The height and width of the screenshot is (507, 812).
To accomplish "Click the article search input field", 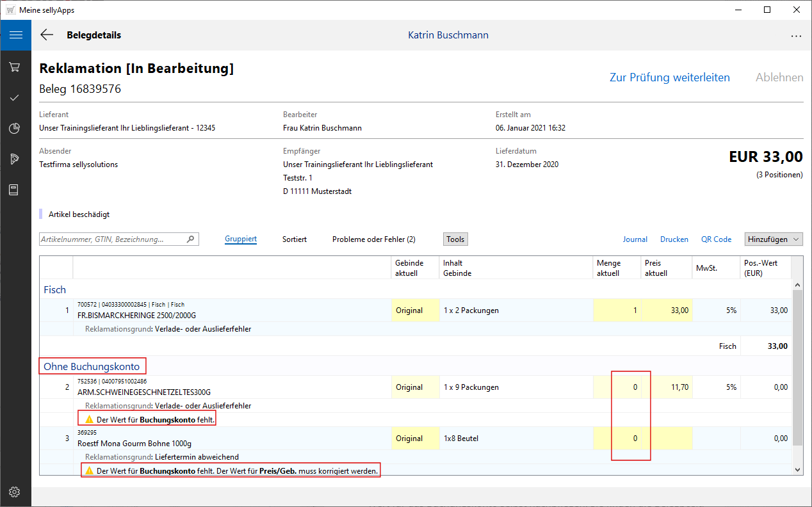I will pyautogui.click(x=112, y=239).
